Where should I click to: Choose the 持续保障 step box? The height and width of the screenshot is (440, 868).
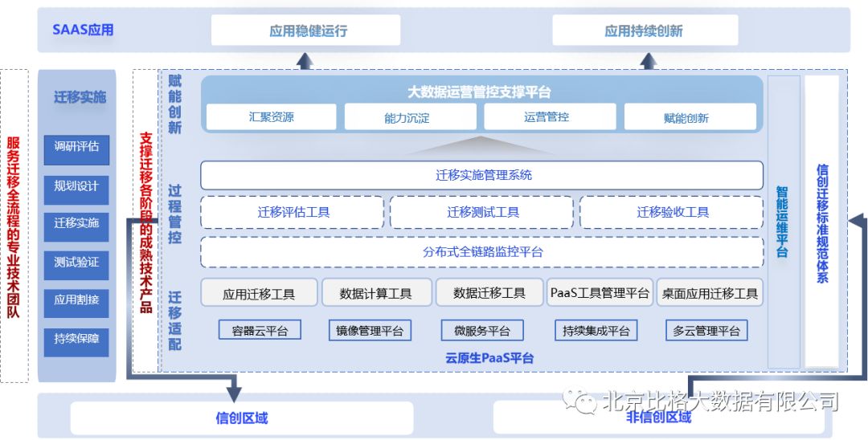coord(76,342)
